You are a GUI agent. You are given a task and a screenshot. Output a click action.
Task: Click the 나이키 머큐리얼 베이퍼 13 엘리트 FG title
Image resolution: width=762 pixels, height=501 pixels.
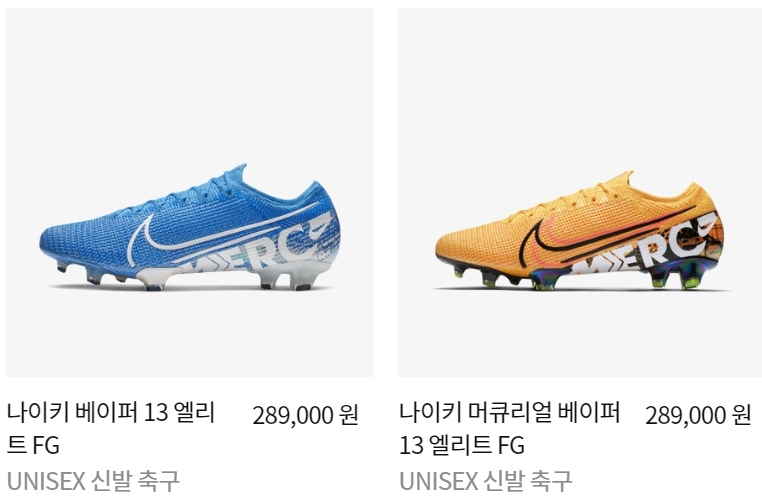[x=509, y=429]
